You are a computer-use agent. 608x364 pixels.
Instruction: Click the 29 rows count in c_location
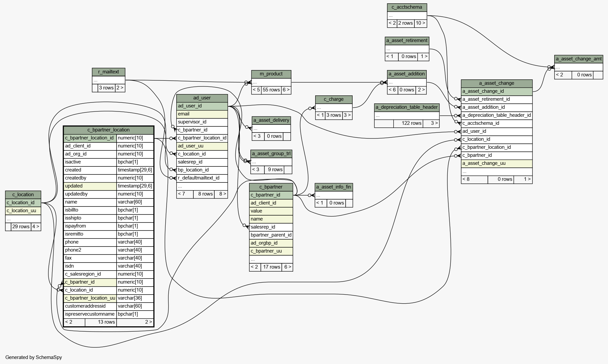[x=21, y=227]
